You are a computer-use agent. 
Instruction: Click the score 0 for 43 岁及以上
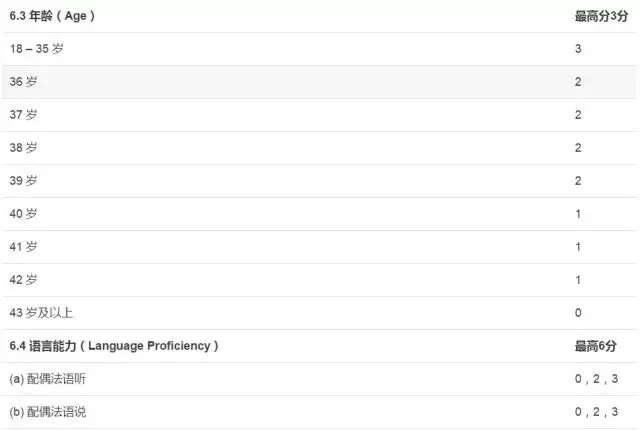tap(578, 313)
